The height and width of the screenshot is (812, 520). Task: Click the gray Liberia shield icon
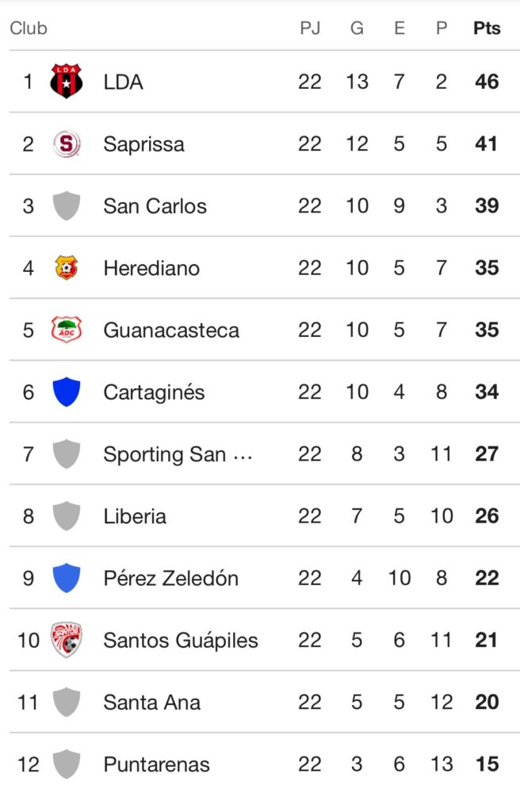click(x=66, y=516)
